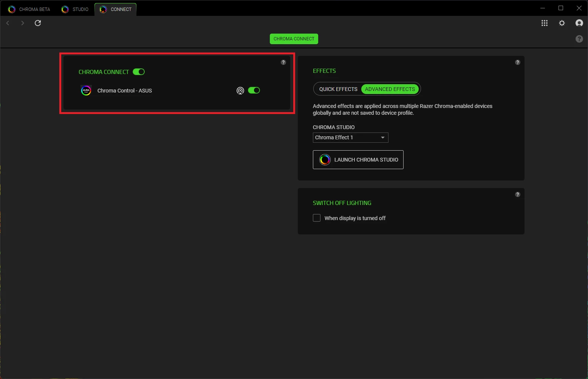
Task: Maximize the Razer Synapse window
Action: click(x=561, y=8)
